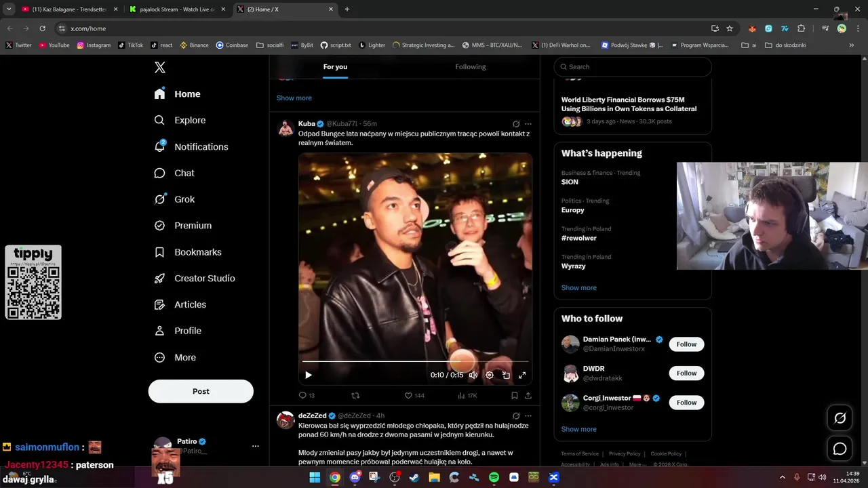Open World Liberty Financial news story

629,104
